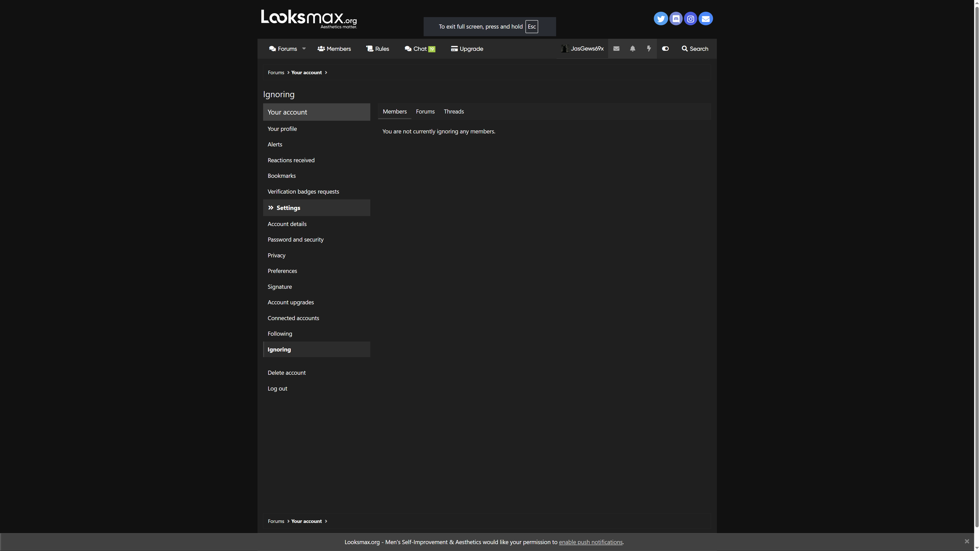Switch to the Forums ignoring tab

pyautogui.click(x=425, y=112)
